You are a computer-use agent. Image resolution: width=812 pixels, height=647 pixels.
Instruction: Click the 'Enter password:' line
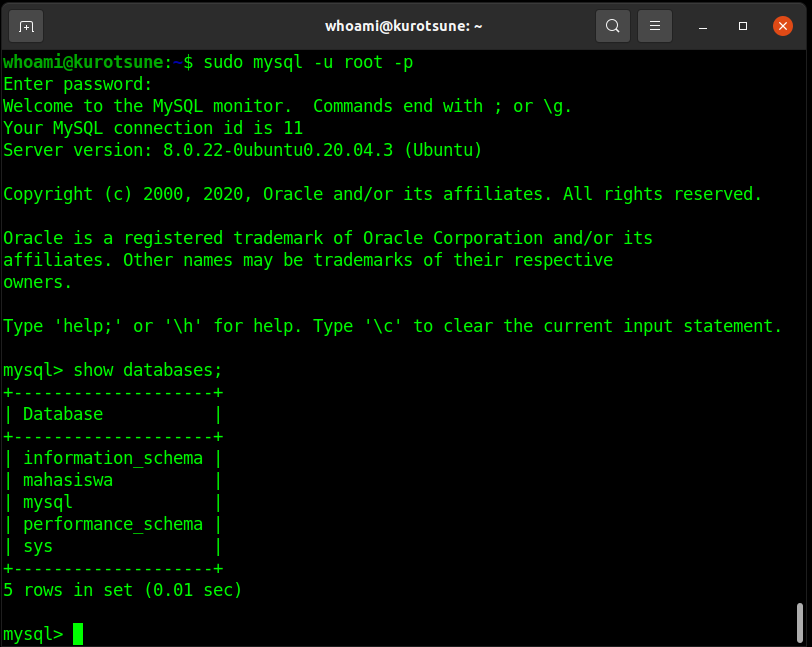point(78,84)
